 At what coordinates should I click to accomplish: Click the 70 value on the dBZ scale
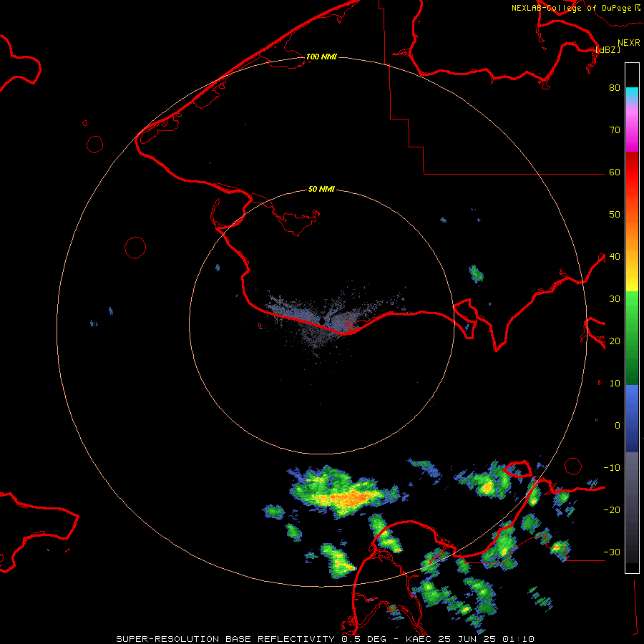(x=615, y=130)
